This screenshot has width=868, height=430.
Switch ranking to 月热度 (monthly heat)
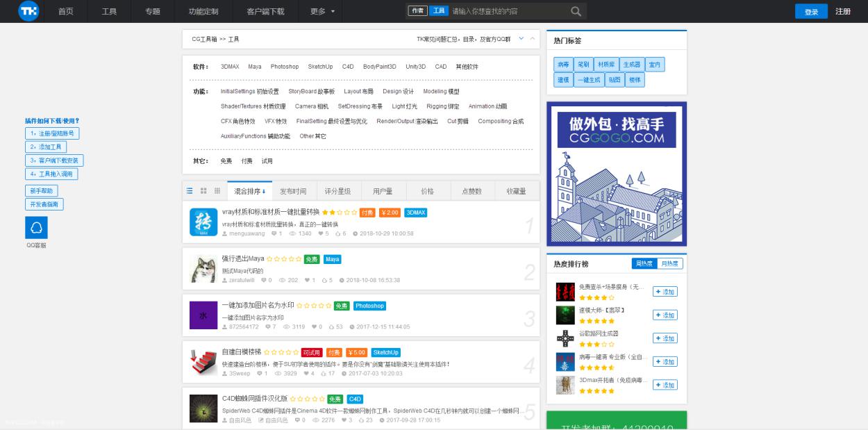click(x=669, y=263)
